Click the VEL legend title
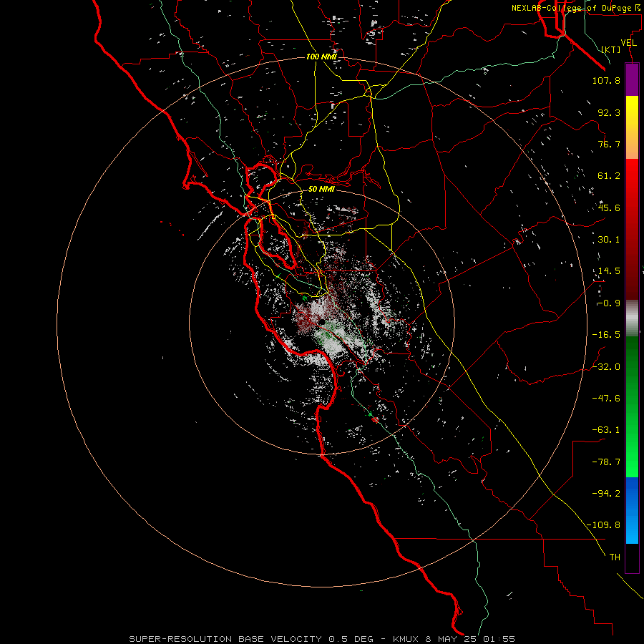Viewport: 644px width, 644px height. tap(628, 43)
